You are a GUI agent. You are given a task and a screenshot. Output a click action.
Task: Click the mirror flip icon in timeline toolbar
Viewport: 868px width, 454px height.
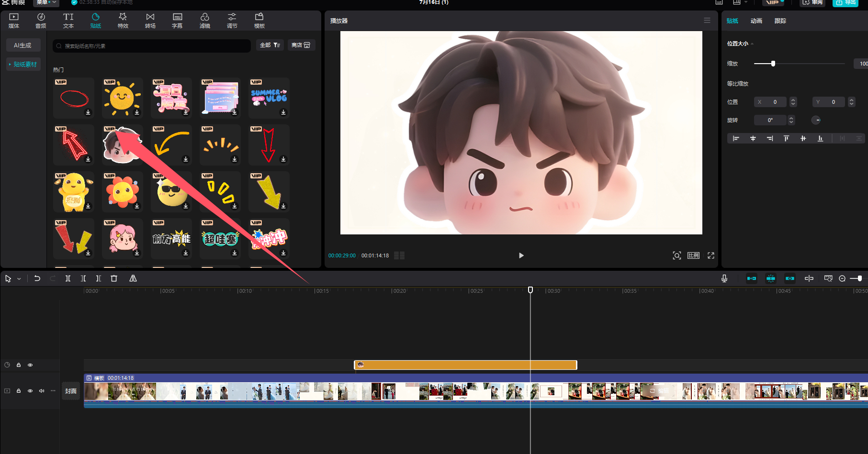point(133,278)
